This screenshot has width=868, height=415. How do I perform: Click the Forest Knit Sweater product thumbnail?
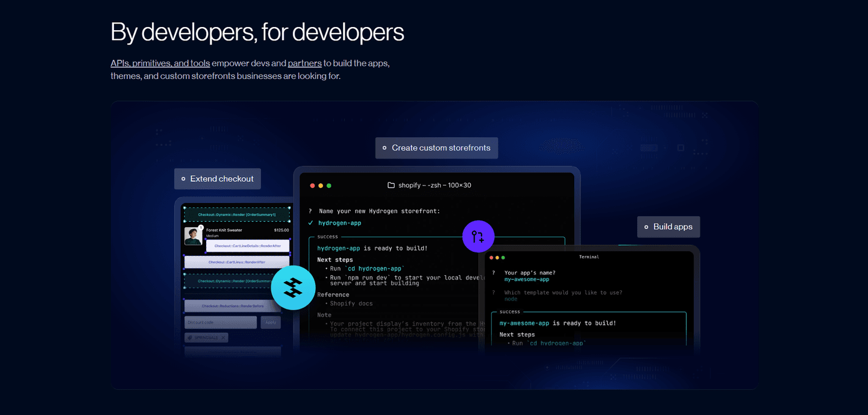[193, 236]
